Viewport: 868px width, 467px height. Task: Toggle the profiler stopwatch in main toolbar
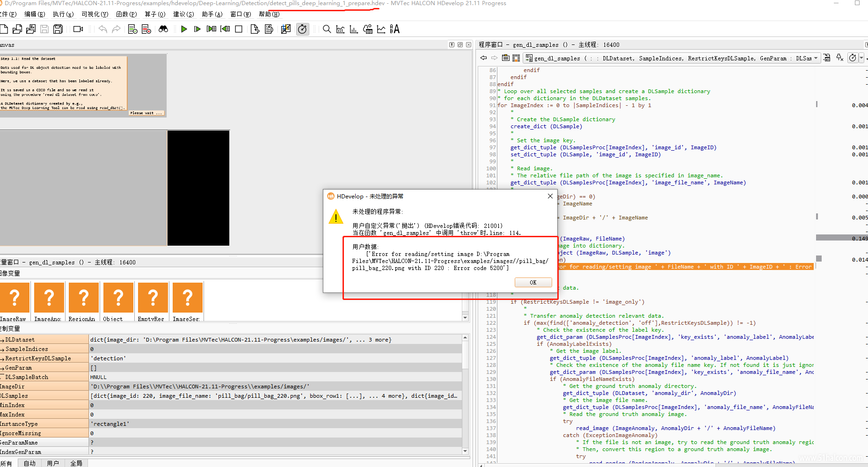click(x=303, y=29)
